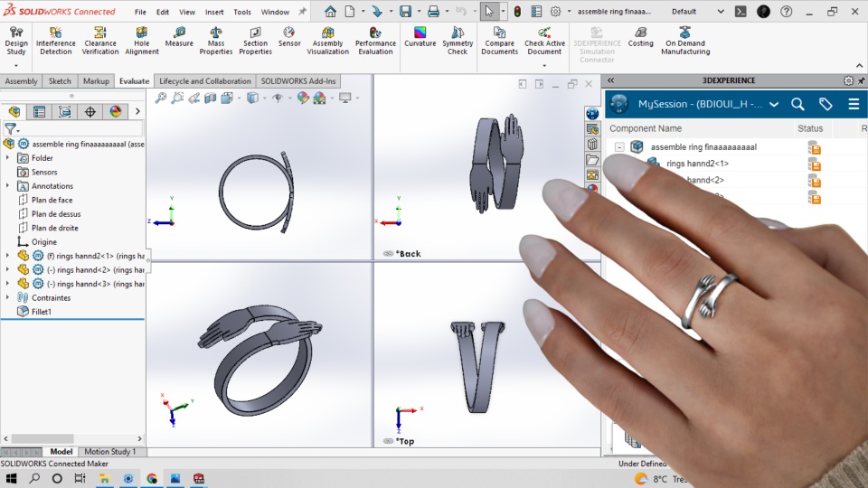868x488 pixels.
Task: Open the Tools menu
Action: (x=242, y=12)
